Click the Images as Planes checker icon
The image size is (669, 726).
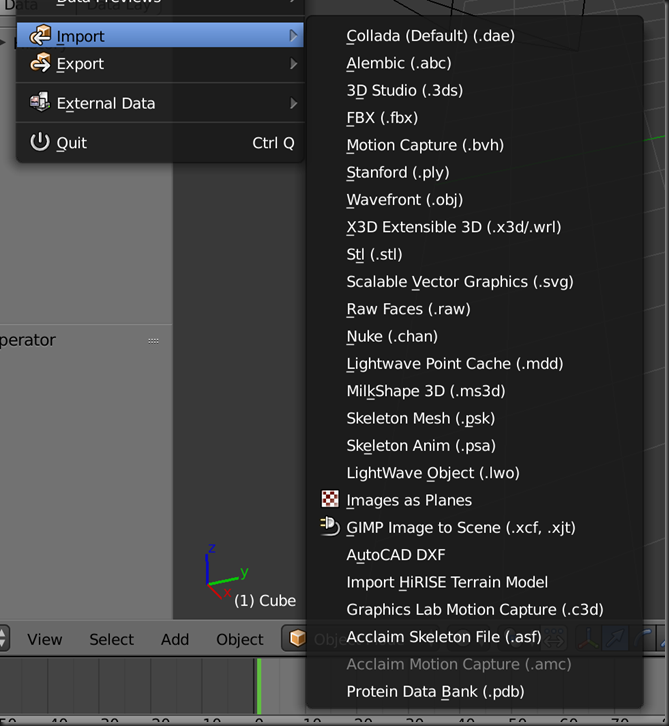point(330,499)
